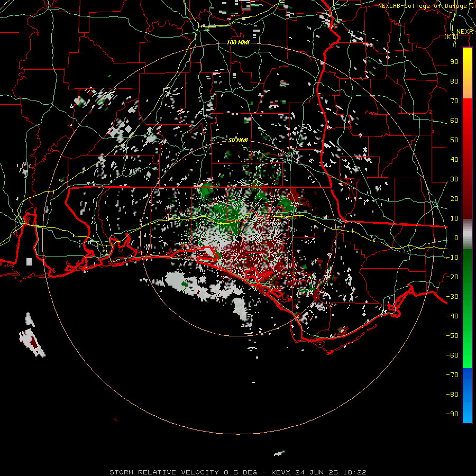Click the 60 value on the velocity scale
The width and height of the screenshot is (476, 476).
(454, 120)
